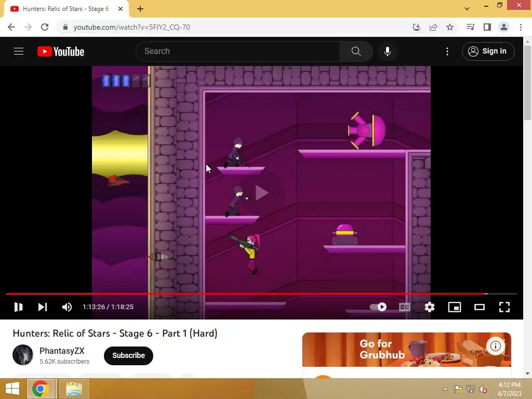Click the video title text
Viewport: 532px width, 399px height.
click(115, 333)
